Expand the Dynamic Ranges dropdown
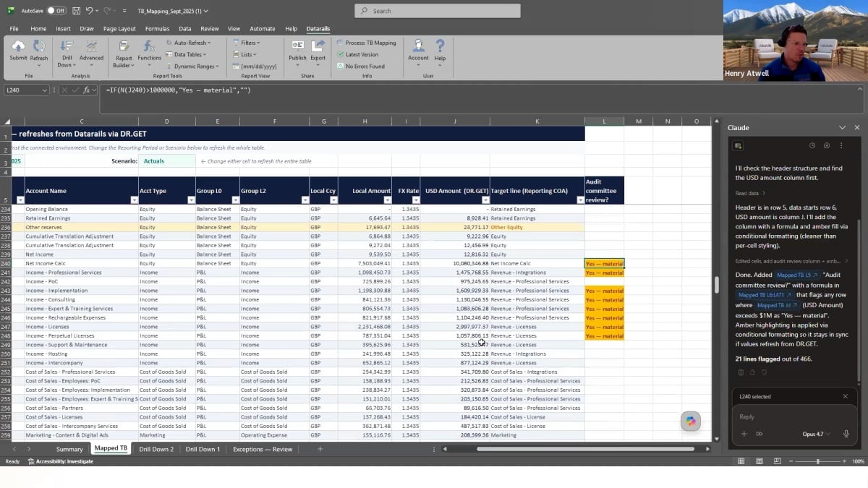 coord(194,66)
